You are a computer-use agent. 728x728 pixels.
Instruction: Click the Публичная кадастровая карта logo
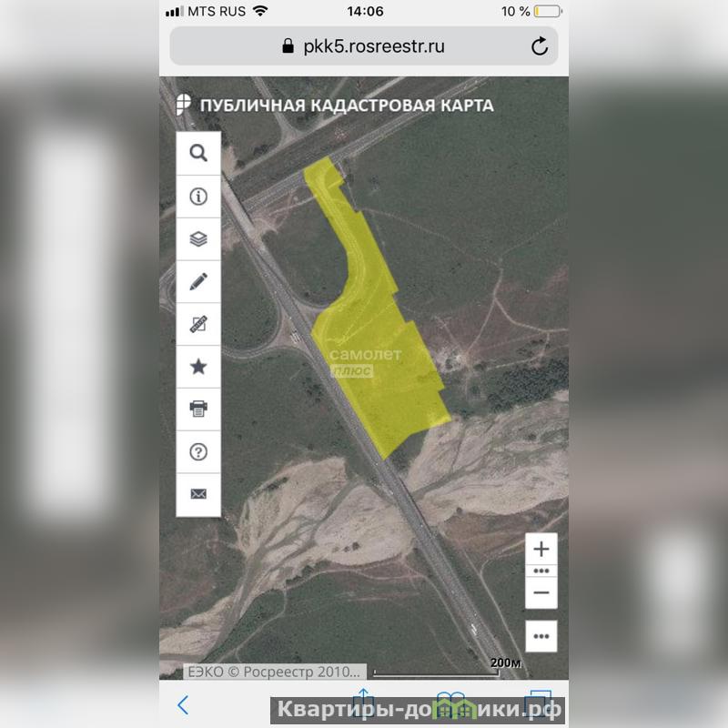coord(335,105)
